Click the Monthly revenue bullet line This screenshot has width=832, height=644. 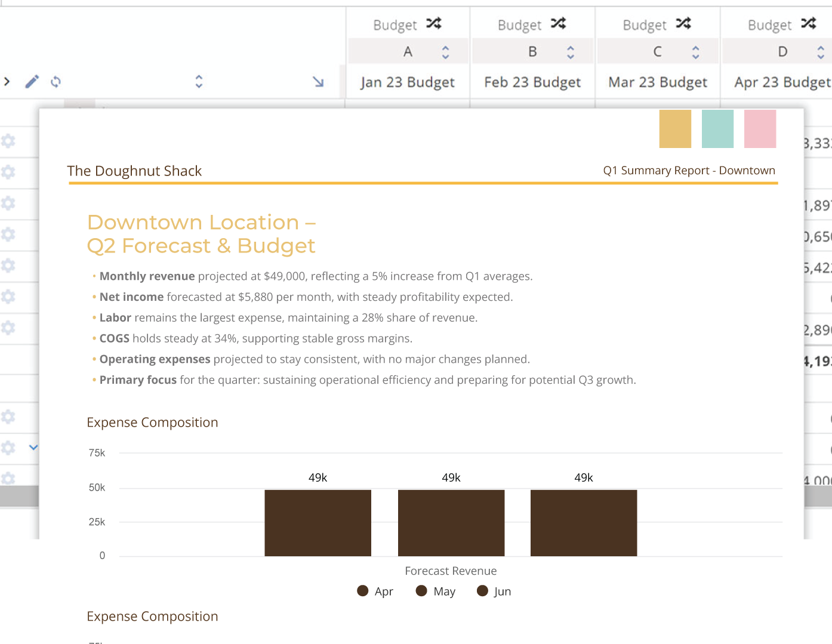coord(312,276)
